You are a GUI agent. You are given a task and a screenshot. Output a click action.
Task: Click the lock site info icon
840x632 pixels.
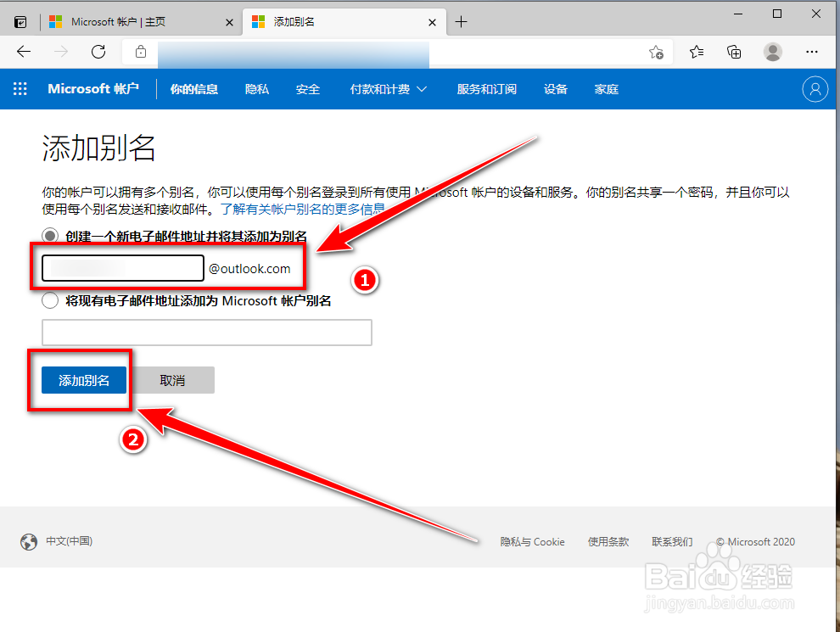[140, 52]
